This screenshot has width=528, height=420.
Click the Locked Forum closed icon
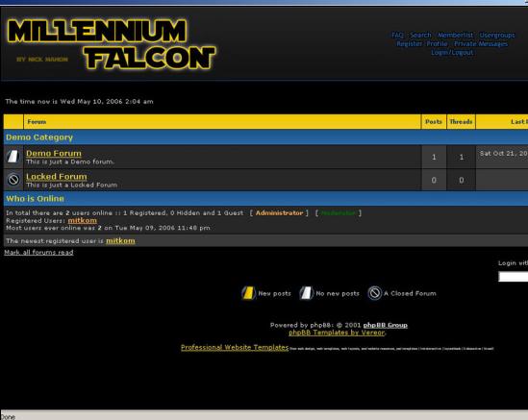pos(13,180)
